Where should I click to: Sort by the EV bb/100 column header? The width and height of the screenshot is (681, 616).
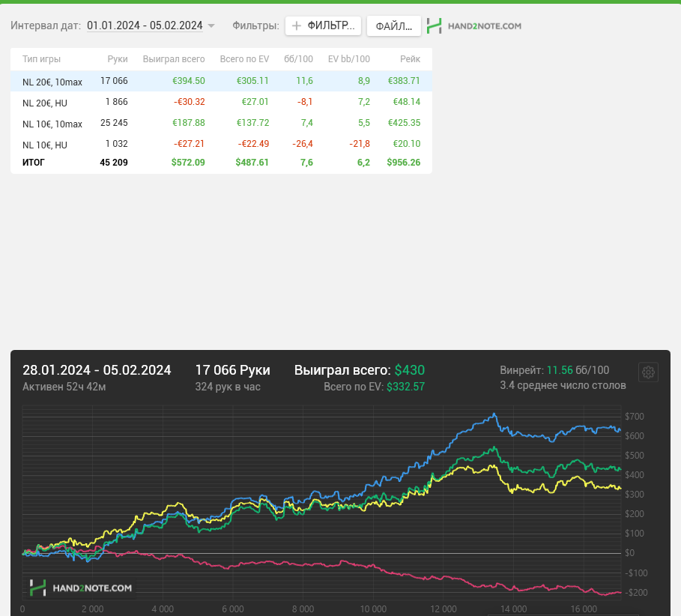[349, 59]
